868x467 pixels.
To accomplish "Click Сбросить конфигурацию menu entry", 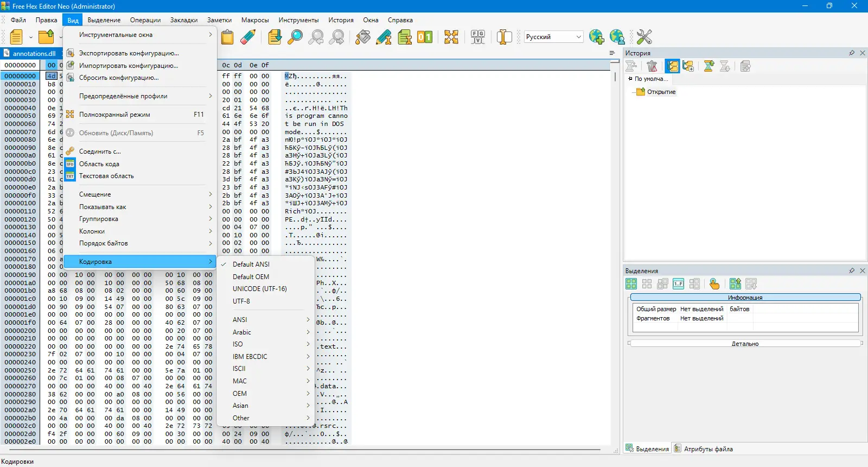I will [140, 78].
